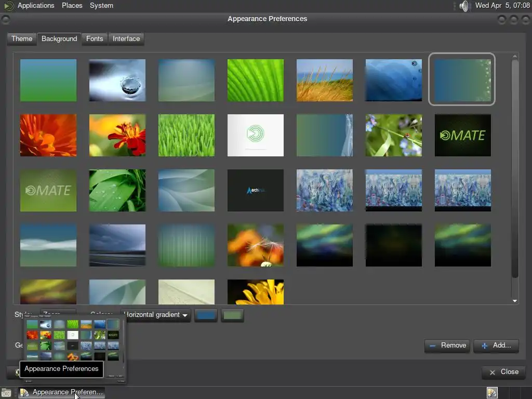Viewport: 532px width, 399px height.
Task: Open the Background tab
Action: [x=59, y=38]
